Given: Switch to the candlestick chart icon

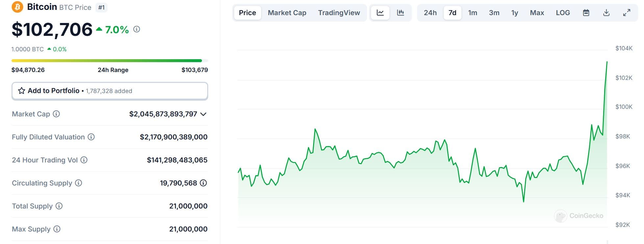Looking at the screenshot, I should coord(400,13).
